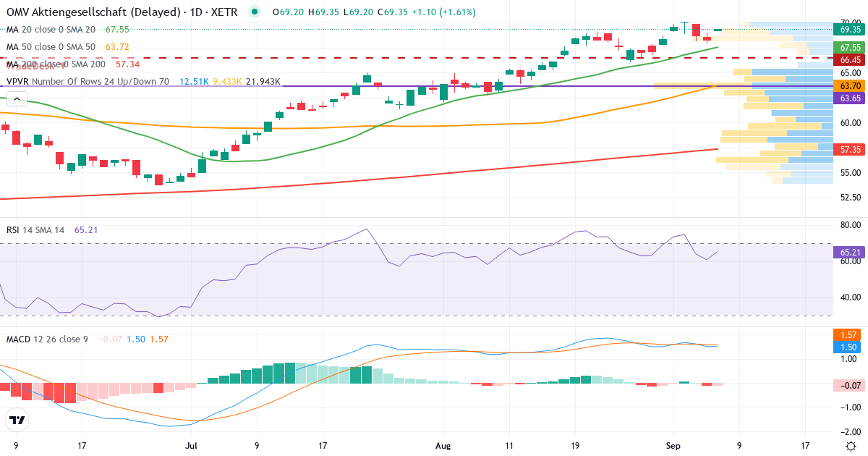Click the 11 date label on time axis
The image size is (868, 456).
pos(509,446)
